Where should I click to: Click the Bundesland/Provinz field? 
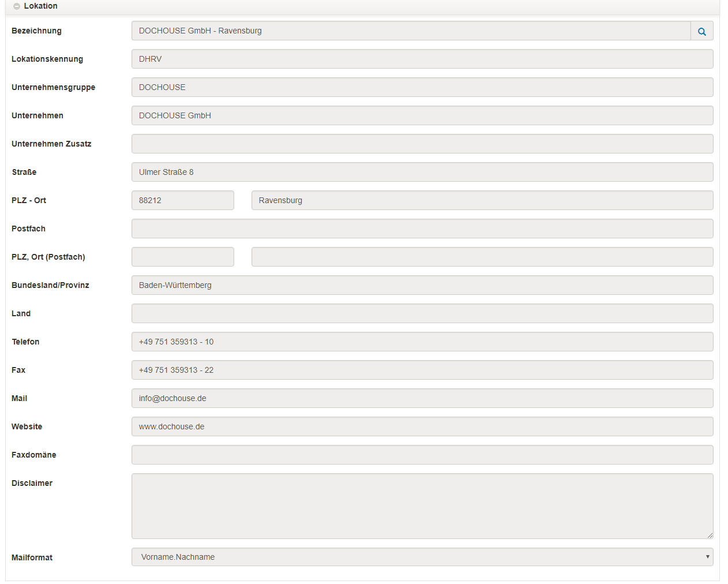pyautogui.click(x=422, y=285)
